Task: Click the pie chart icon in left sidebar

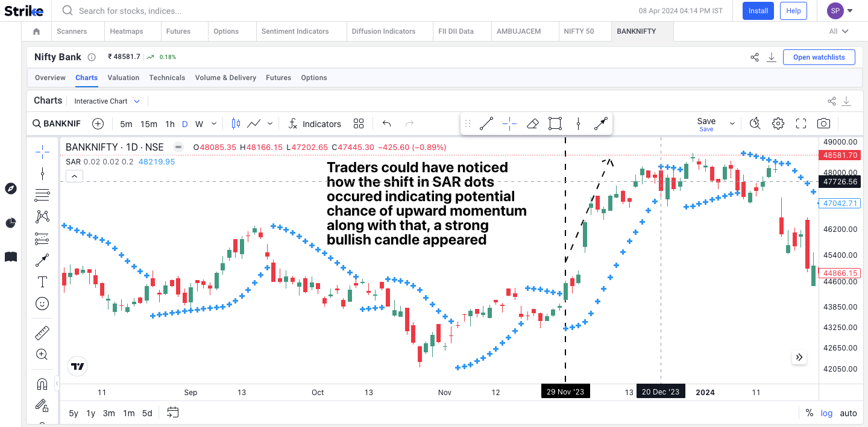Action: [10, 223]
